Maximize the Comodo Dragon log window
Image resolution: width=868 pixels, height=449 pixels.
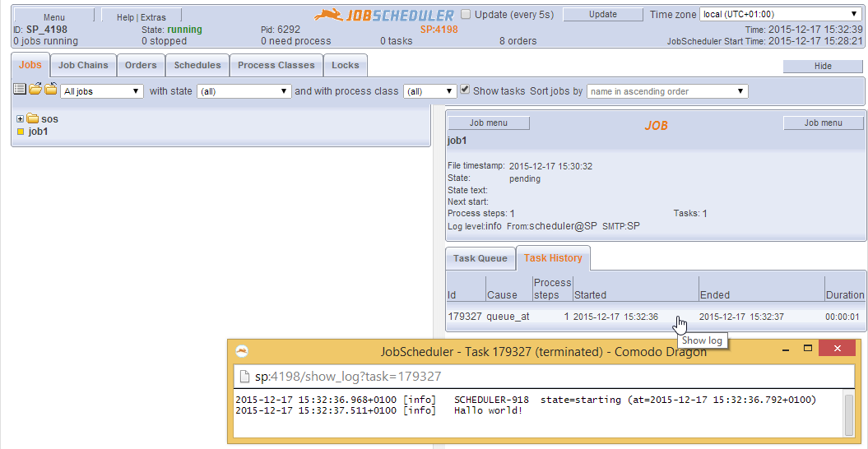tap(808, 348)
